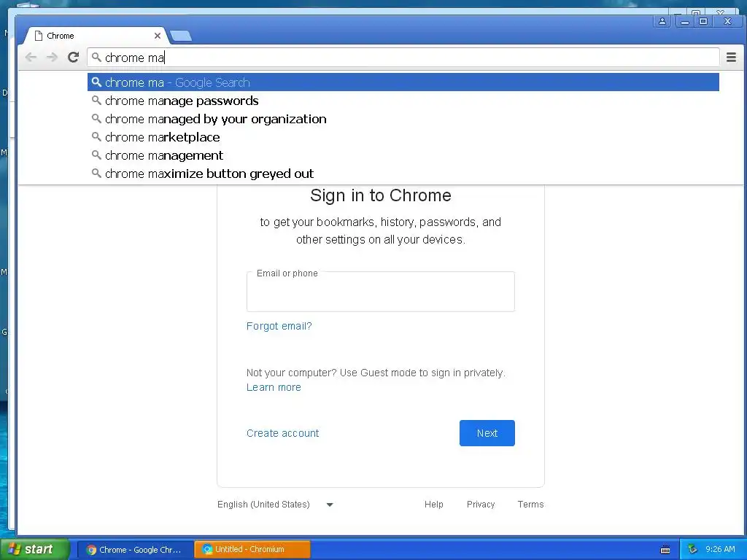
Task: Minimize the Chrome window
Action: (x=684, y=21)
